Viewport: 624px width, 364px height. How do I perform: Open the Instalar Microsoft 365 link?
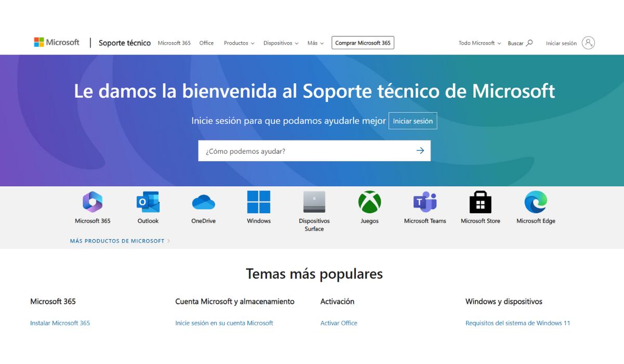[x=60, y=323]
